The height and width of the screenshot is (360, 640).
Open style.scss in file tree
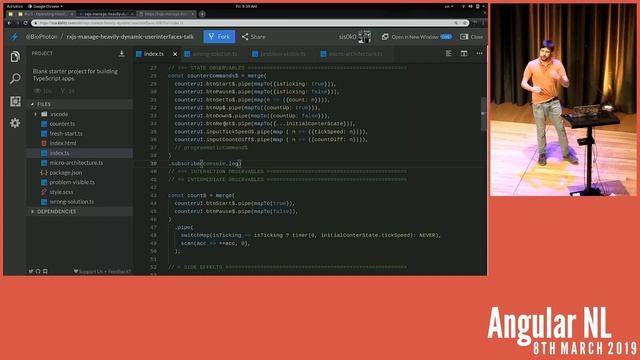(61, 192)
